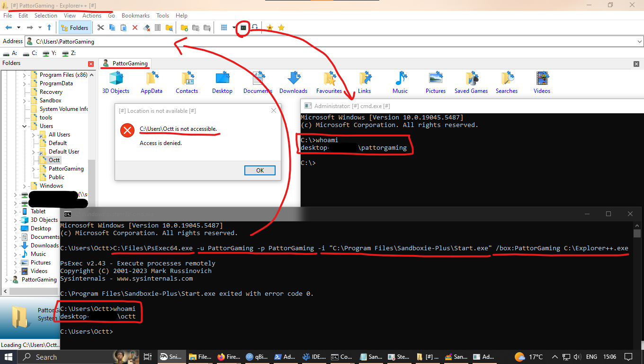Select network drive Y: in drives bar

(x=49, y=54)
